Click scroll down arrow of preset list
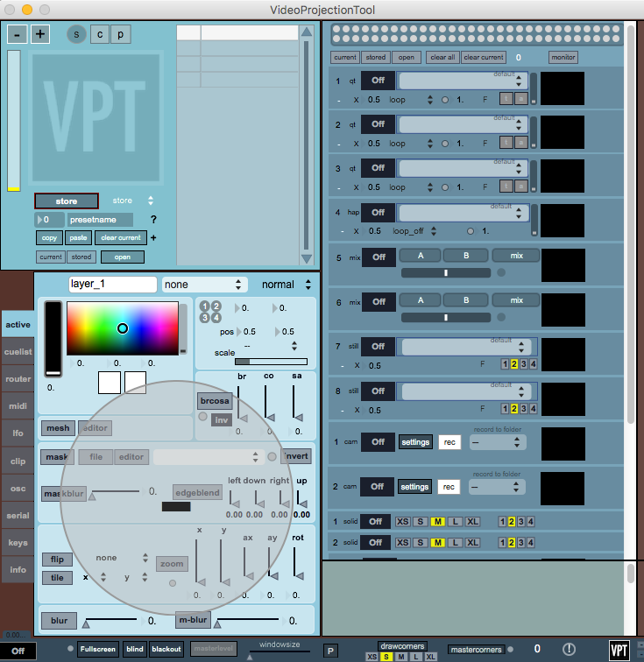 pos(307,259)
